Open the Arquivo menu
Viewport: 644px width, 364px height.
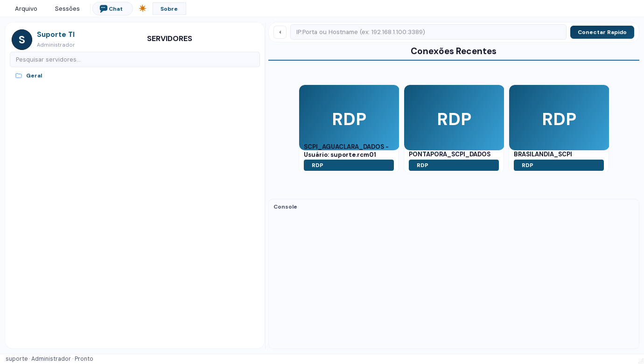tap(26, 9)
